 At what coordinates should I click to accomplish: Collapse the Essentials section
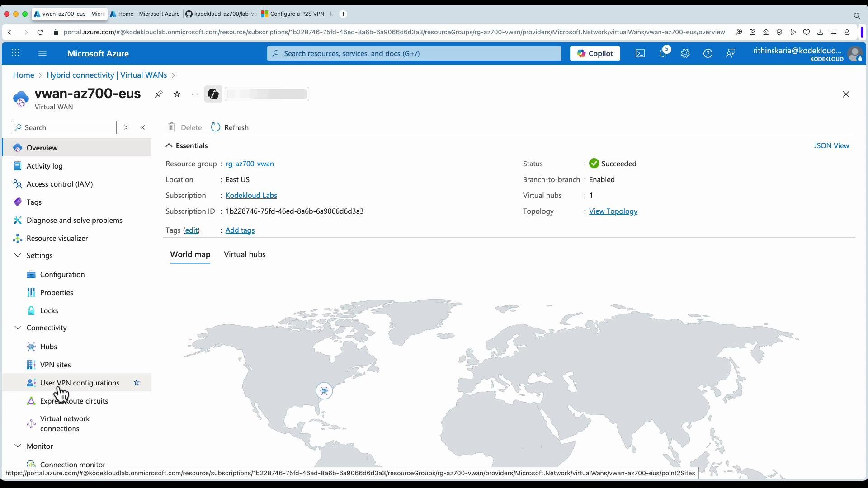(x=169, y=145)
